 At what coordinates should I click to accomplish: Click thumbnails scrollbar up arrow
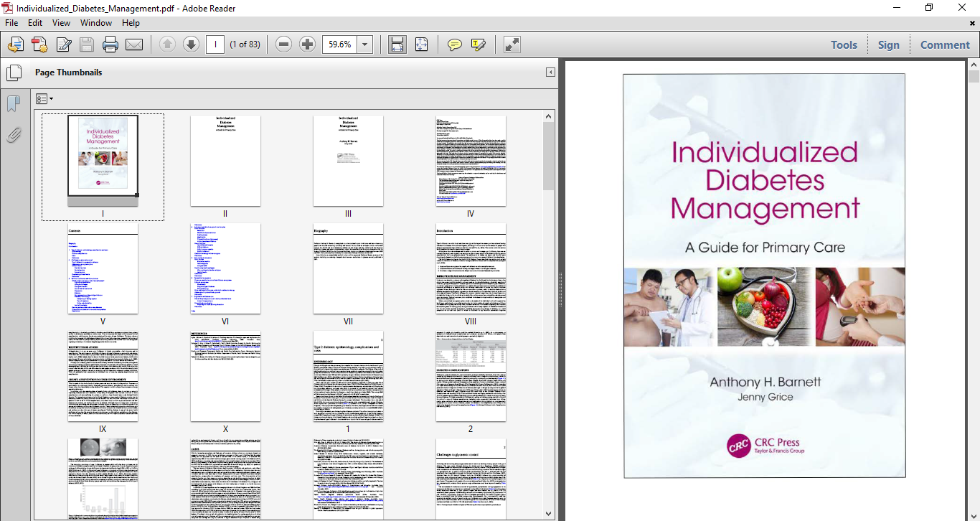click(549, 116)
